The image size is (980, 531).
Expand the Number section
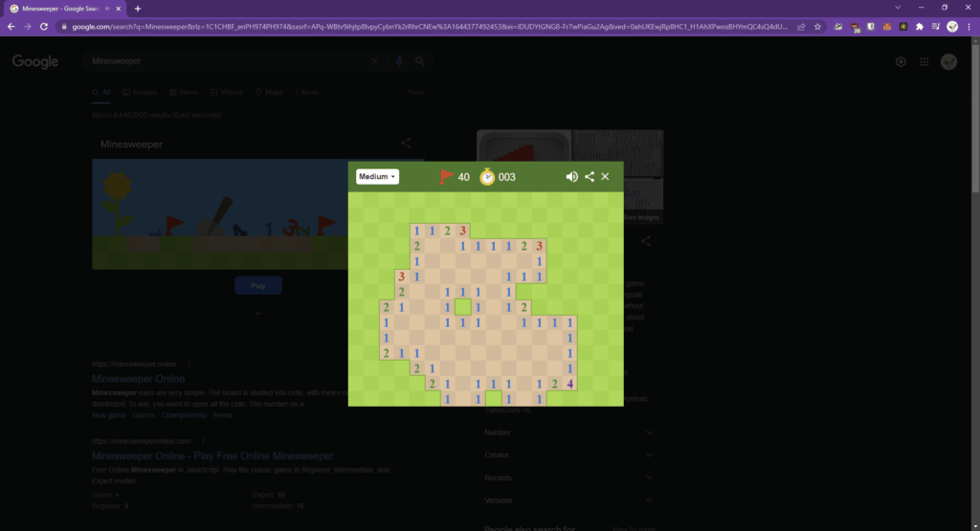click(568, 432)
